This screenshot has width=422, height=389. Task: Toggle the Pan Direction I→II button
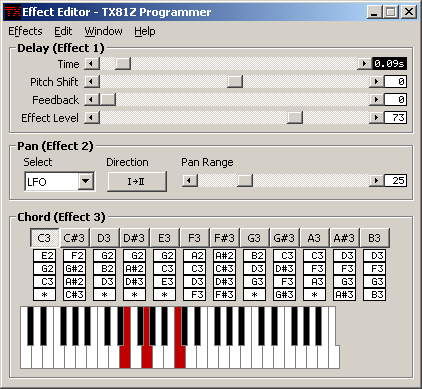(x=137, y=182)
